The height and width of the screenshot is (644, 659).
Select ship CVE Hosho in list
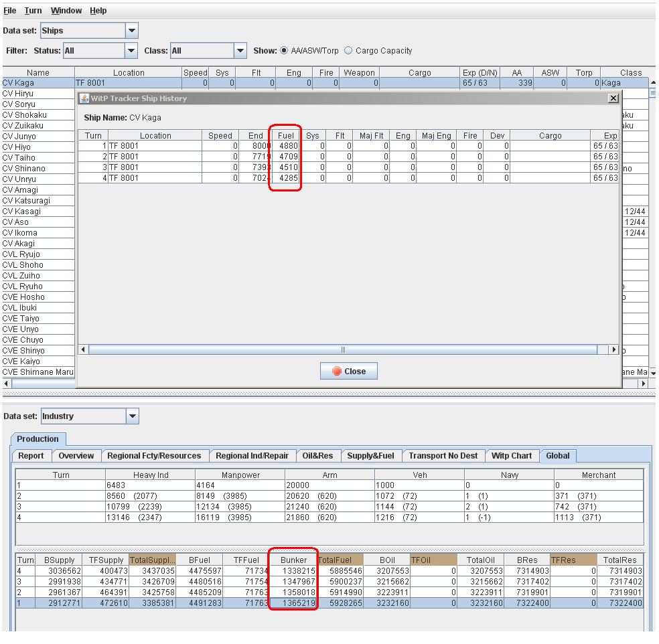(38, 297)
